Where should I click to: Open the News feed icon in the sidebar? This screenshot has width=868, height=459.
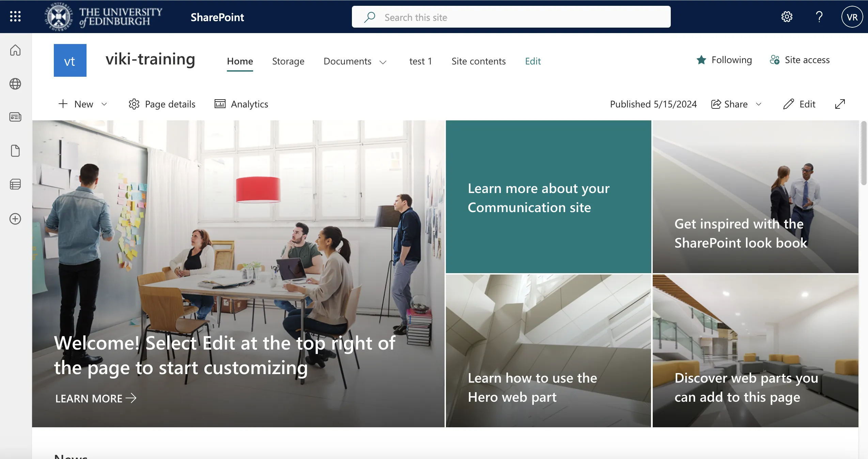click(x=15, y=117)
